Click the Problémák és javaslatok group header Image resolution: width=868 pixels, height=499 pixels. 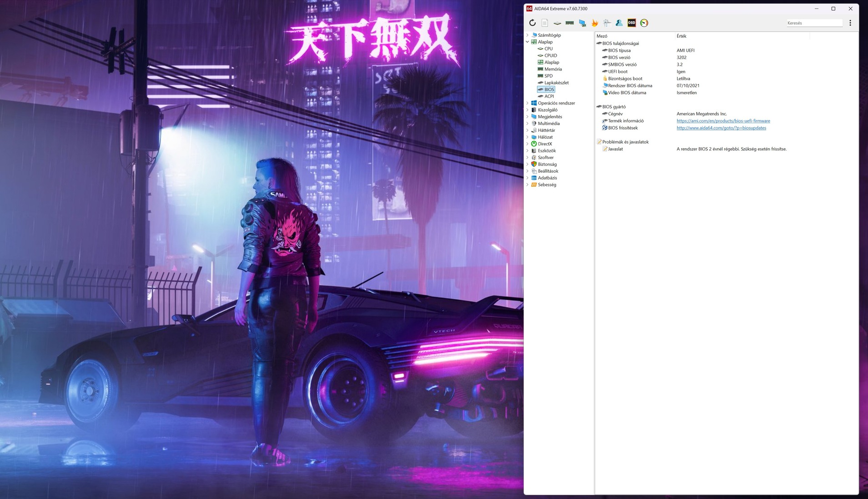pos(625,142)
